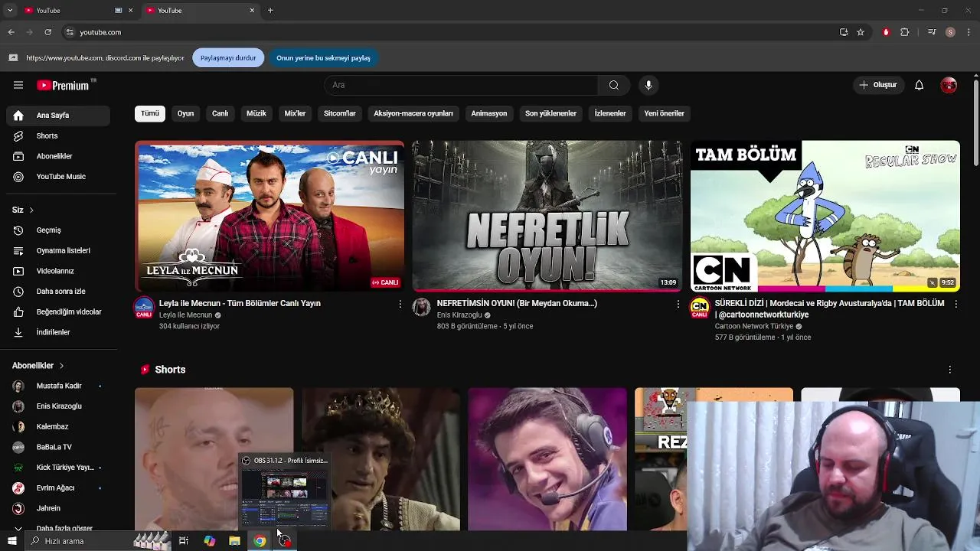
Task: Open the Shorts section options menu
Action: click(x=949, y=370)
